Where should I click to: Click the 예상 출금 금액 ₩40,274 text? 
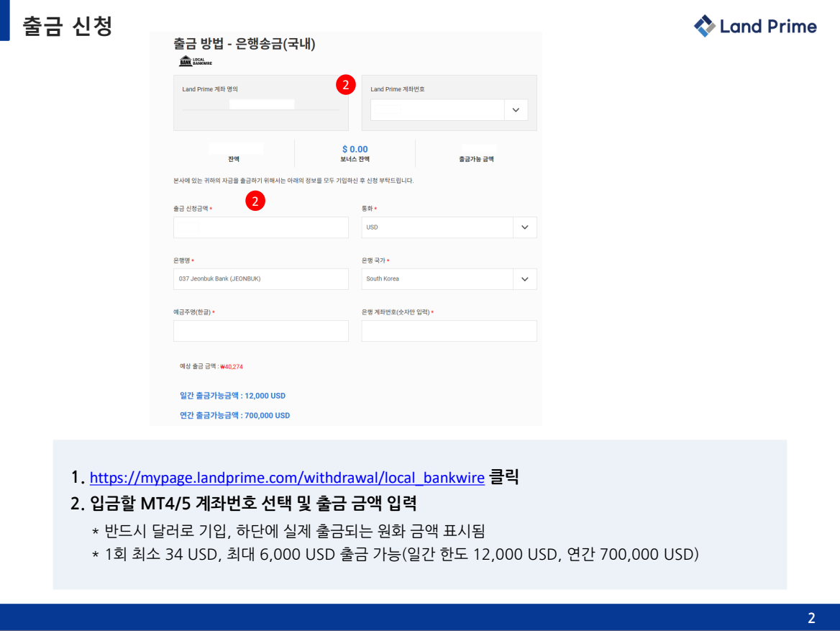[211, 367]
